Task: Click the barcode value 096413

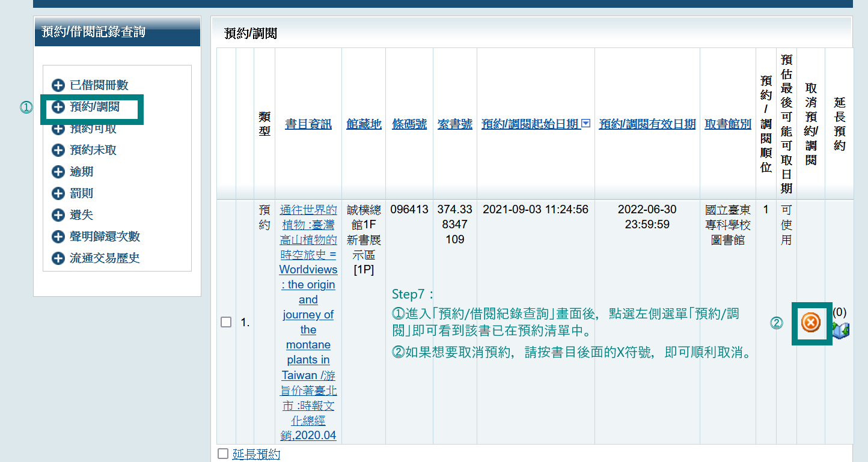Action: pos(409,210)
